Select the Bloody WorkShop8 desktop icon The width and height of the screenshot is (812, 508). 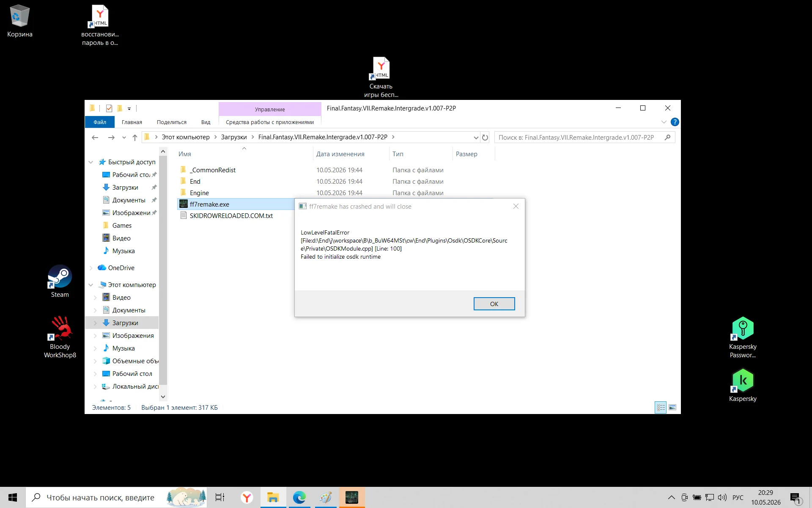click(60, 337)
